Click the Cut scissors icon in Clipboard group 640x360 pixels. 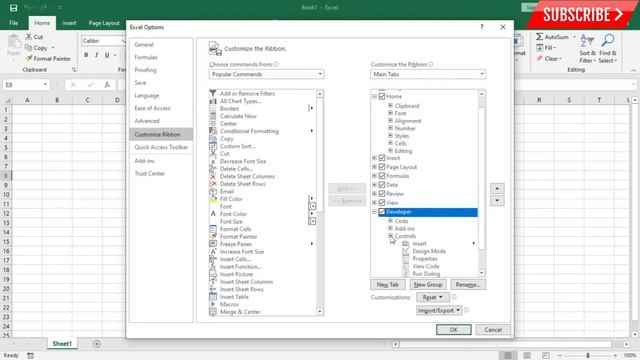click(29, 36)
